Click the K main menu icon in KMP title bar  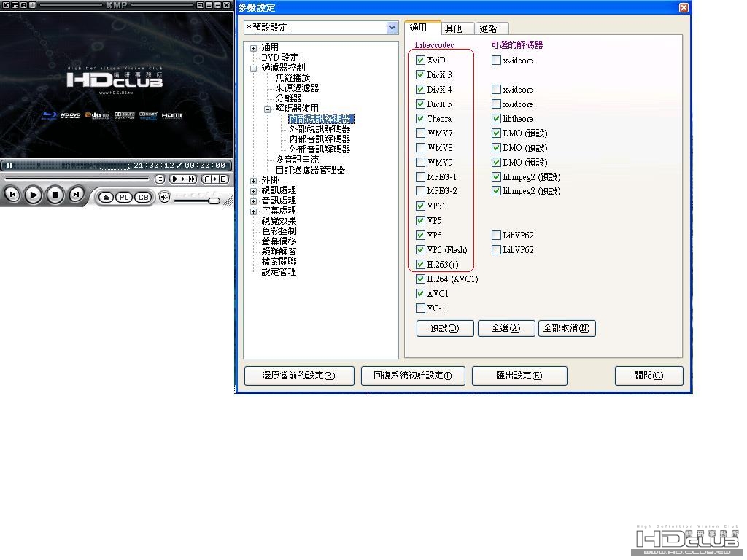pos(6,5)
